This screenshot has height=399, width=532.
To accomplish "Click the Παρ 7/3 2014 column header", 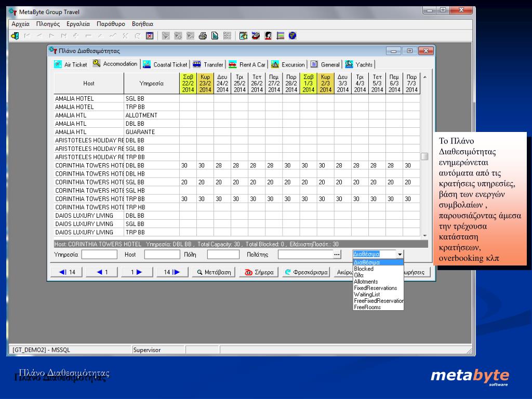I will pyautogui.click(x=411, y=84).
